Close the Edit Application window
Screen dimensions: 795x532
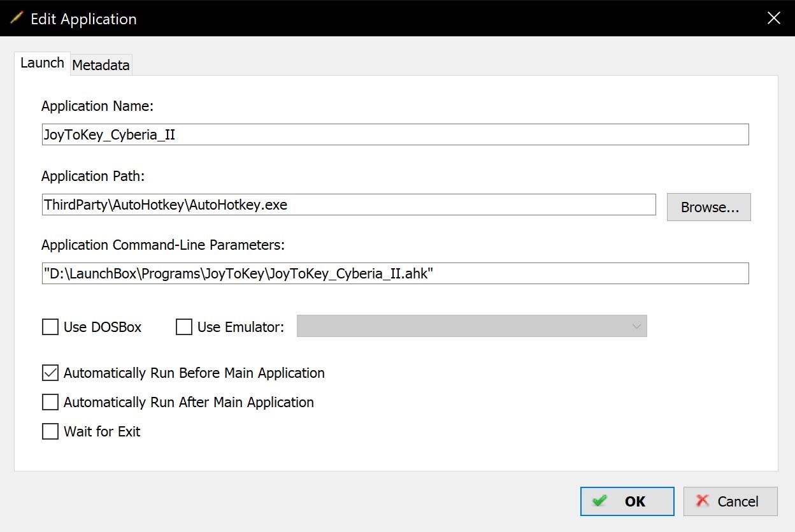774,18
